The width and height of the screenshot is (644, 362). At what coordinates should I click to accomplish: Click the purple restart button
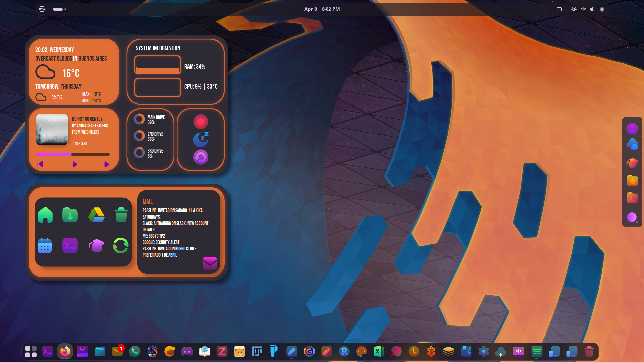click(x=201, y=157)
